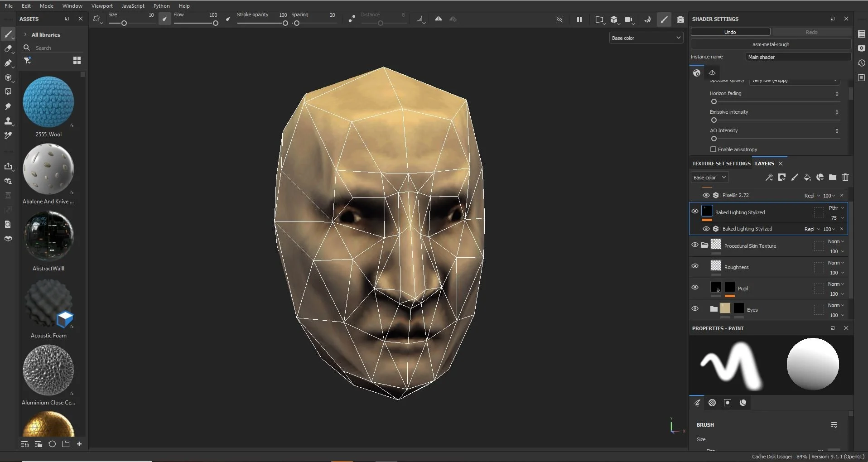The height and width of the screenshot is (462, 868).
Task: Select the 2555_Wool material thumbnail
Action: click(48, 102)
